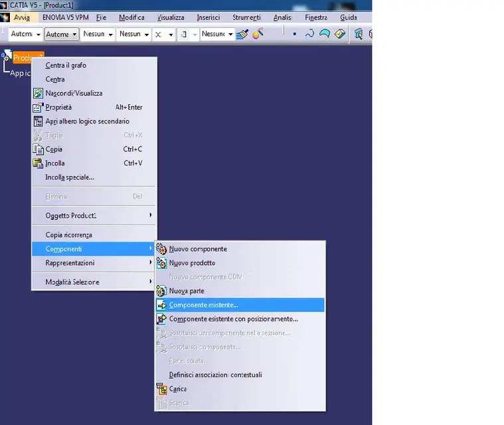Image resolution: width=504 pixels, height=425 pixels.
Task: Click the Apri albero logico secondario icon
Action: tap(38, 122)
